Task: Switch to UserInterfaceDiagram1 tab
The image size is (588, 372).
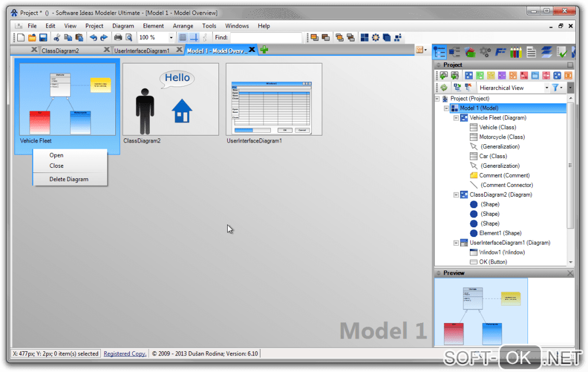Action: click(142, 51)
